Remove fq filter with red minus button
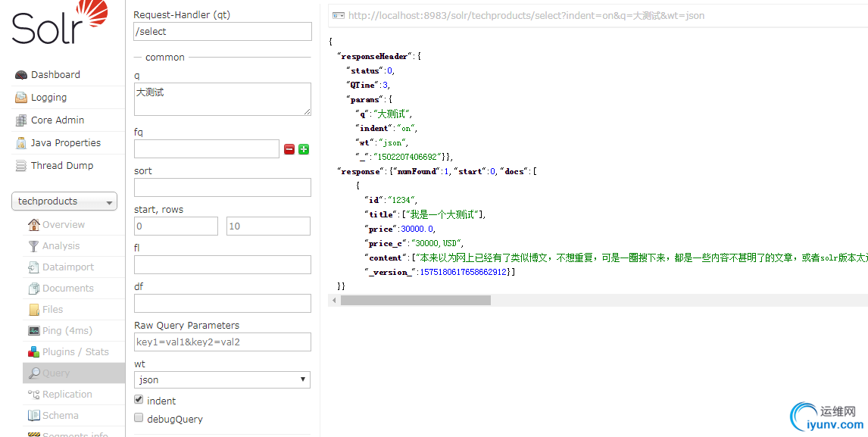This screenshot has width=868, height=437. click(289, 149)
